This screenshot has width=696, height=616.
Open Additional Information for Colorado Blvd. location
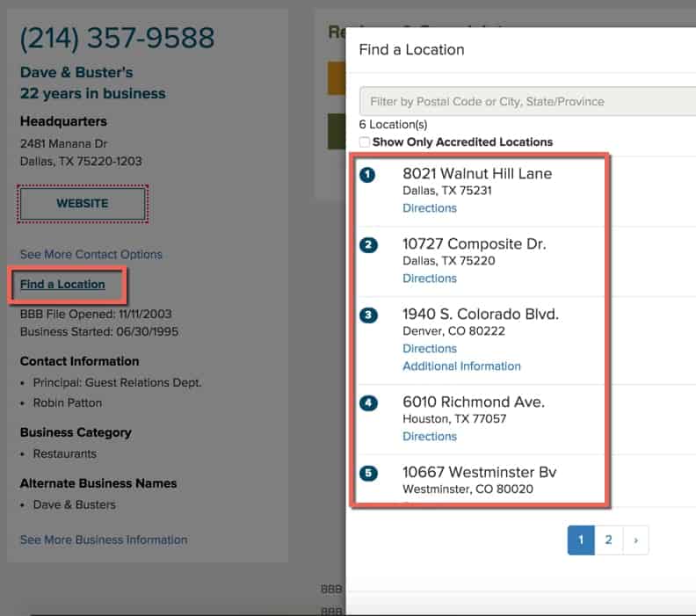pos(461,366)
